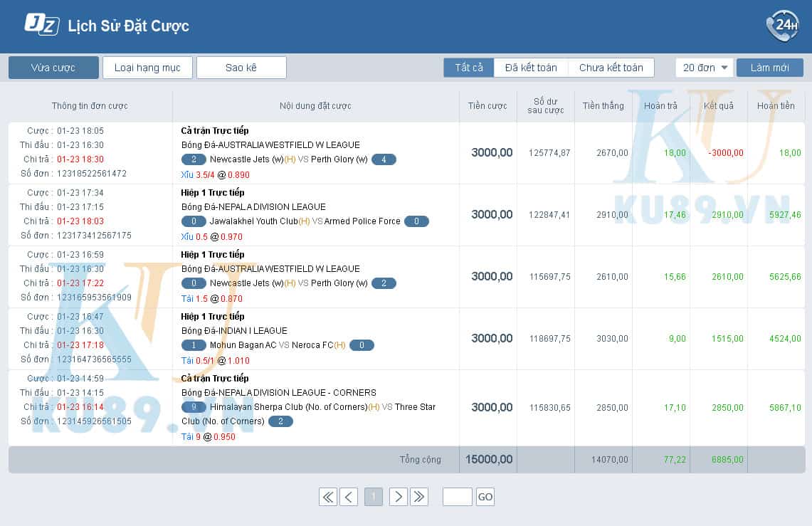This screenshot has height=526, width=812.
Task: Select the Đã kết toán filter
Action: 531,68
